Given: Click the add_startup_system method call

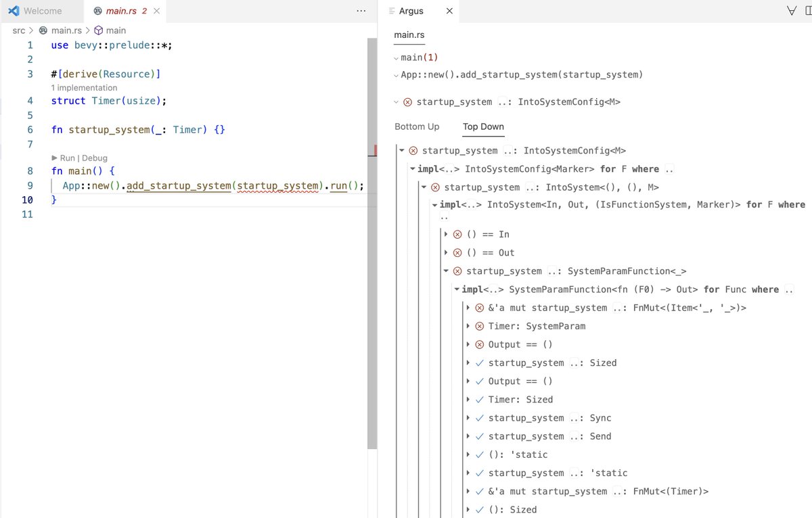Looking at the screenshot, I should tap(179, 185).
